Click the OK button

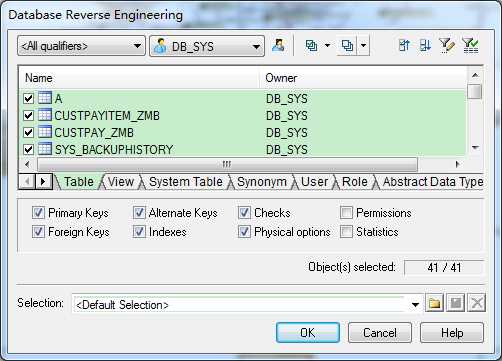tap(308, 332)
